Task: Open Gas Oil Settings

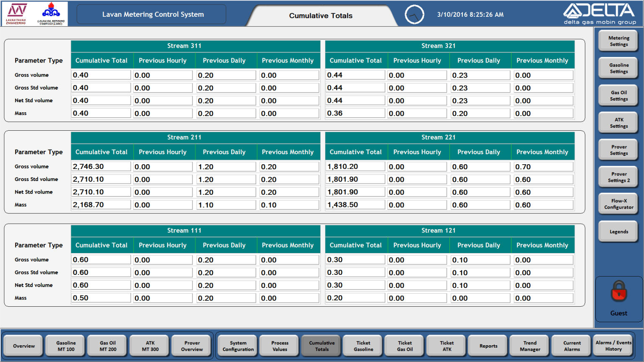Action: tap(618, 95)
